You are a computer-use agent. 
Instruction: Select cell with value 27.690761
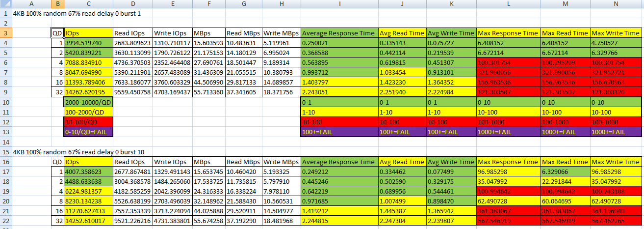click(208, 62)
